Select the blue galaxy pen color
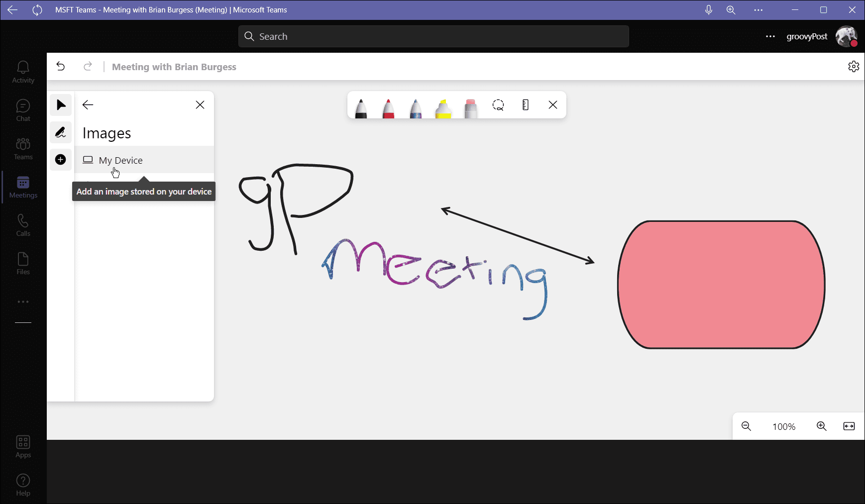This screenshot has width=865, height=504. (x=415, y=107)
